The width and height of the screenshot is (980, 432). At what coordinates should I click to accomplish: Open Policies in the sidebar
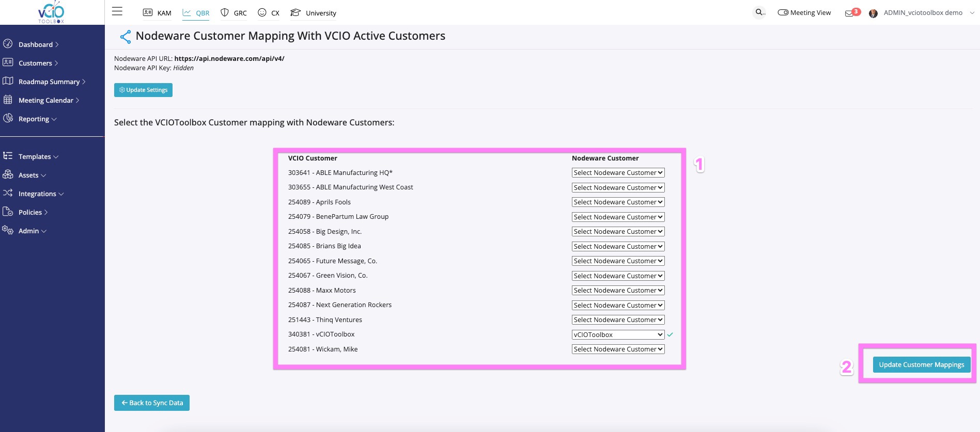point(33,212)
